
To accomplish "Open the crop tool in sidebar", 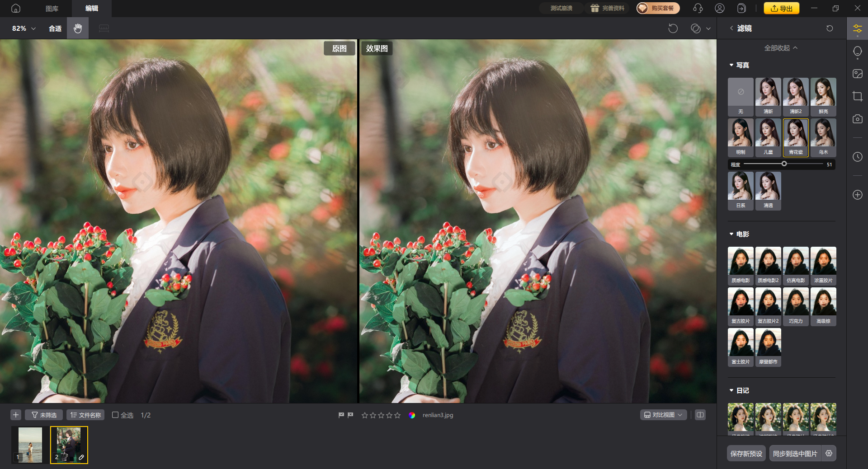I will [857, 96].
